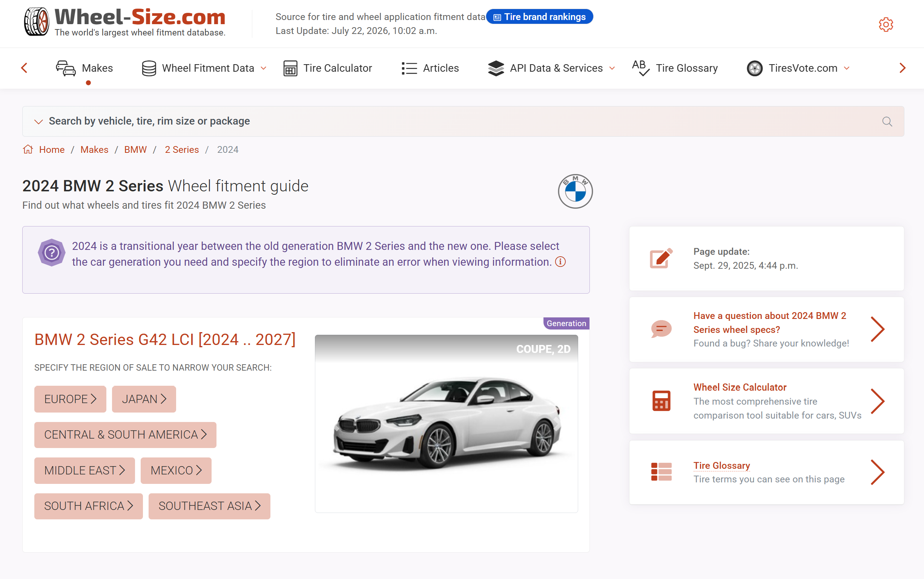Viewport: 924px width, 579px height.
Task: Click the search by vehicle input field
Action: [x=463, y=122]
